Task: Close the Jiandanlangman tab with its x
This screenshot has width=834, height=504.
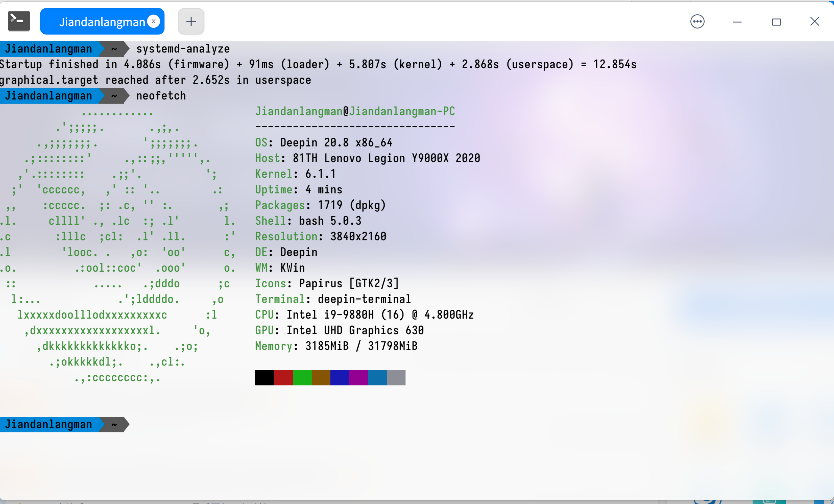Action: click(x=153, y=21)
